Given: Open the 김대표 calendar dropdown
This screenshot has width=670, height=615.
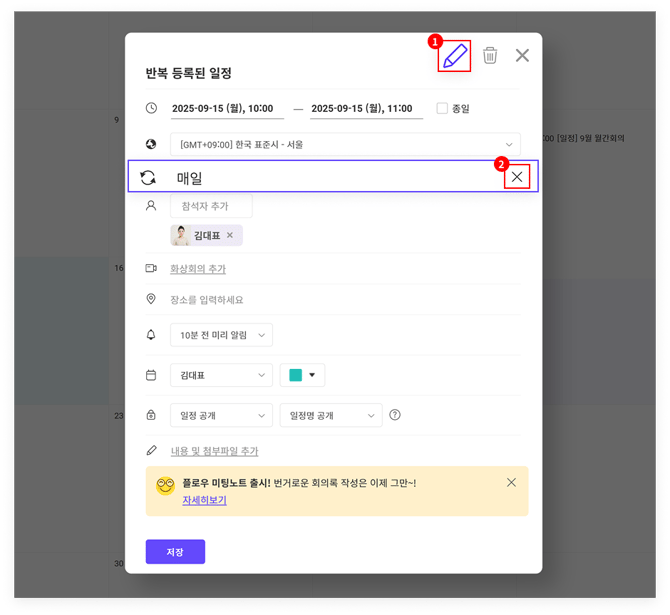Looking at the screenshot, I should coord(221,375).
